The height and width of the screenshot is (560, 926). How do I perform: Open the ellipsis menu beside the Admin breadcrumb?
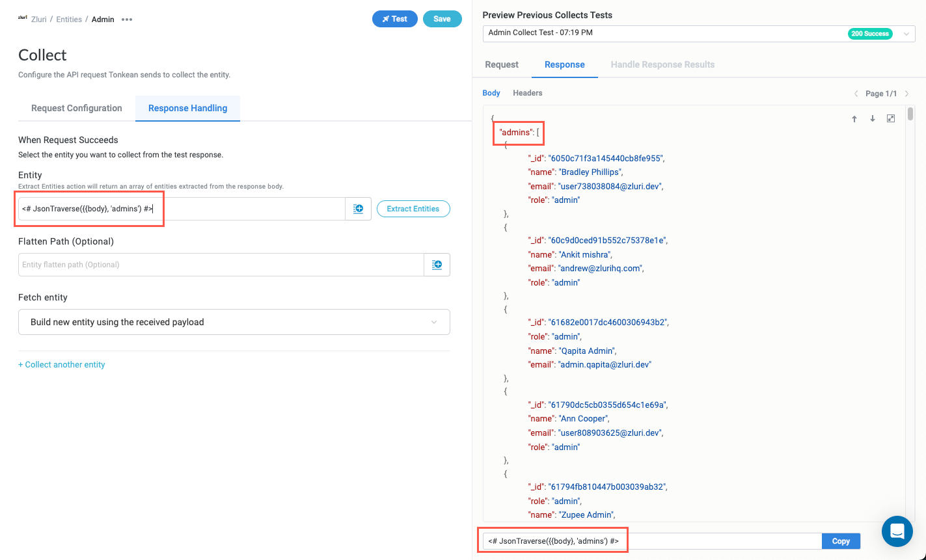click(x=127, y=19)
